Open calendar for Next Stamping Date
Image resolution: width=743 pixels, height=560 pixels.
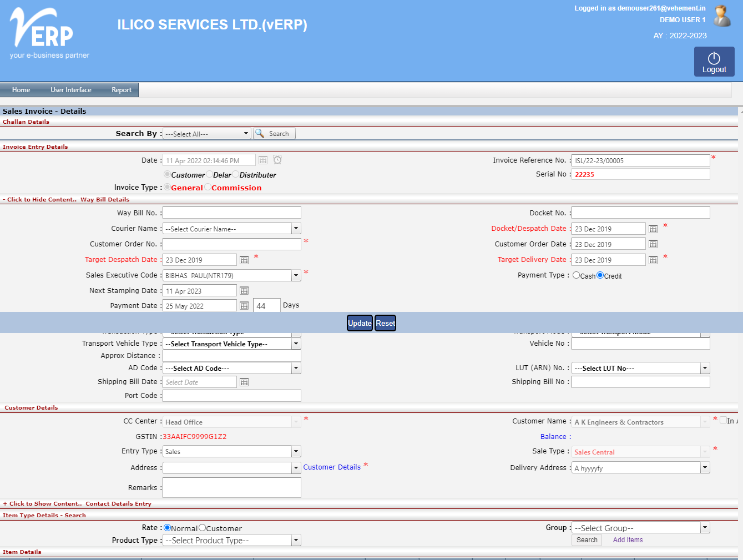coord(244,291)
